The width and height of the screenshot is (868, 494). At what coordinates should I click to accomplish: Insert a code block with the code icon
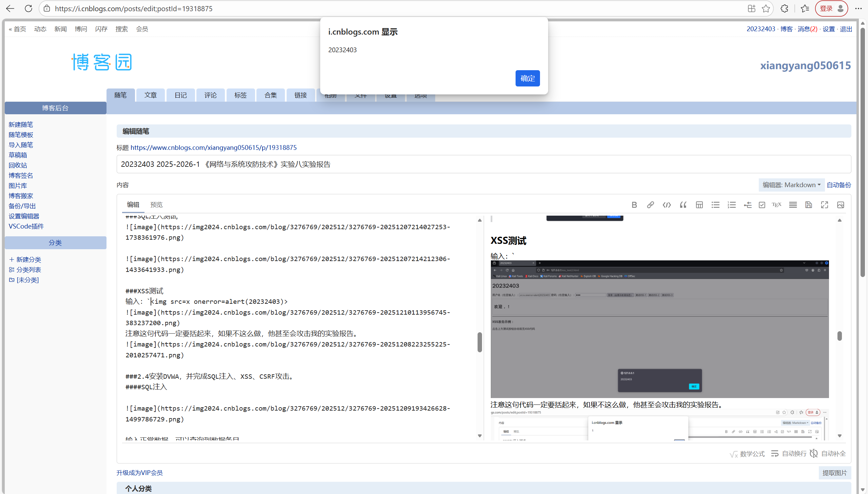click(x=667, y=205)
